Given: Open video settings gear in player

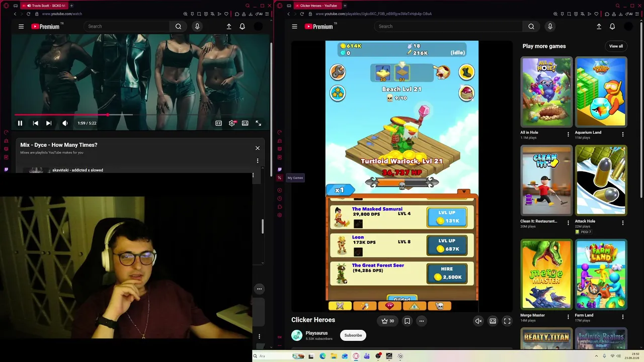Looking at the screenshot, I should click(232, 123).
